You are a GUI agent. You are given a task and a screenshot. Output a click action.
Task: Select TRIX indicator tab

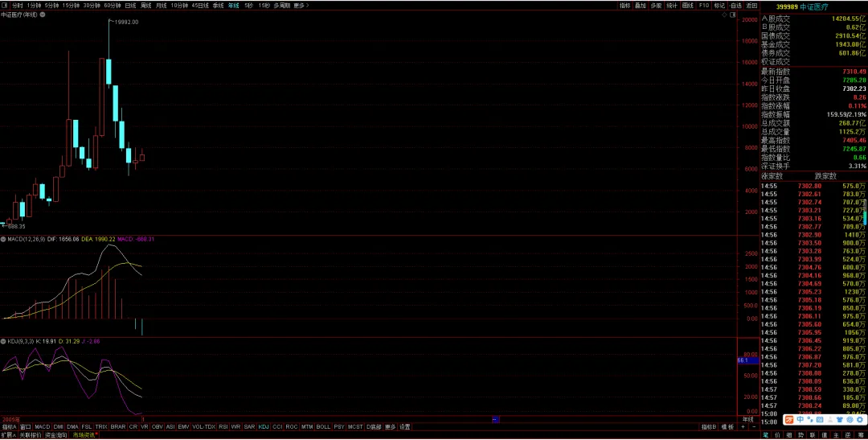click(100, 426)
